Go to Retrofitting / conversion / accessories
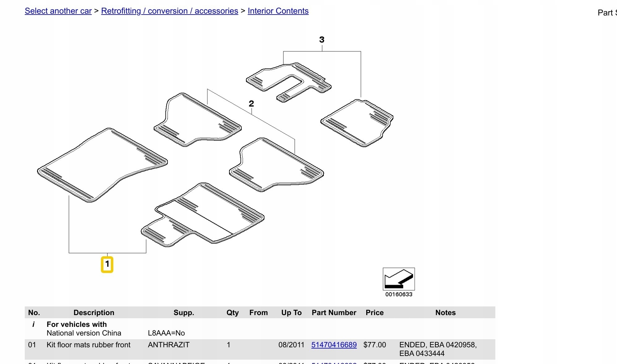Viewport: 617px width, 364px height. [169, 11]
